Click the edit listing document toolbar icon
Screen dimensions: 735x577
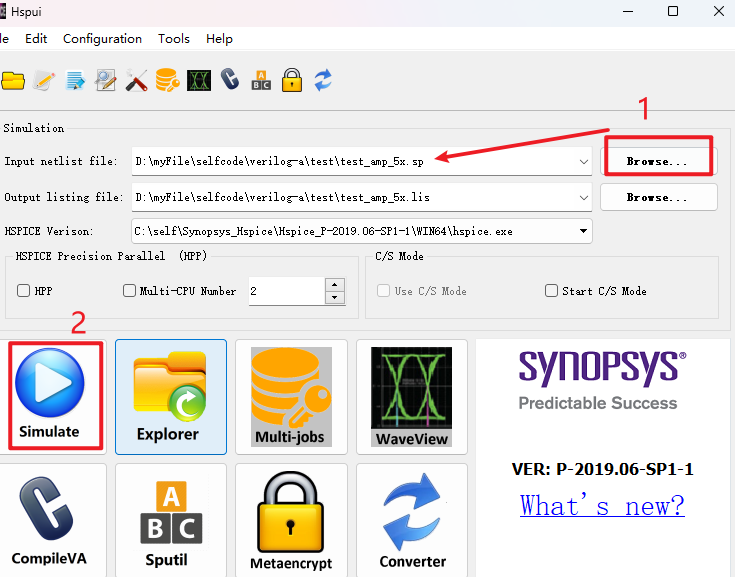click(75, 81)
